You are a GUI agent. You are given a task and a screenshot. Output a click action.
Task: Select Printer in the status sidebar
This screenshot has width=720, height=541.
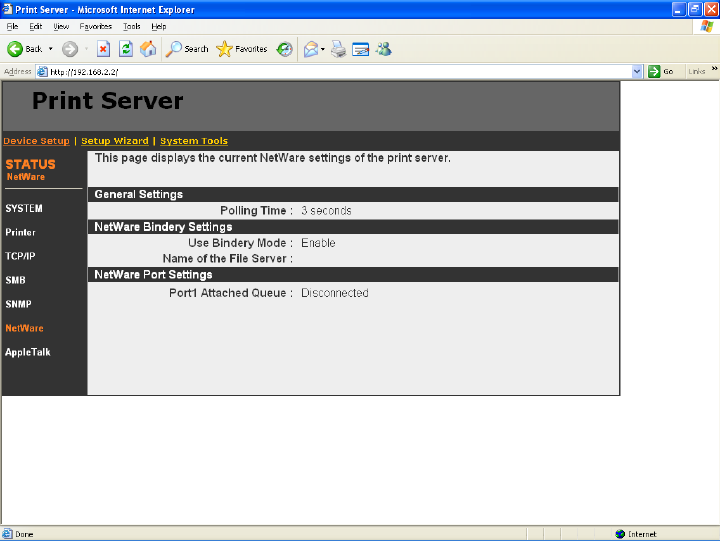[20, 232]
